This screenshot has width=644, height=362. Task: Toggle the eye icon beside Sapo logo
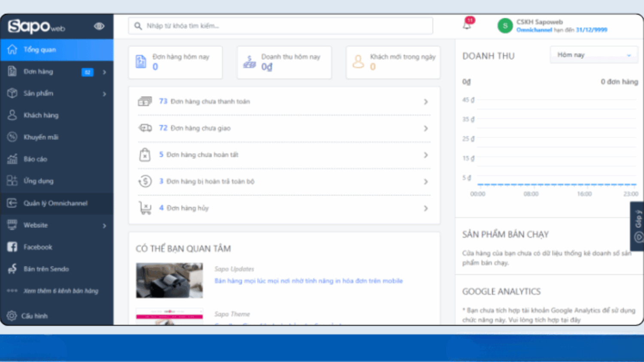pyautogui.click(x=99, y=26)
